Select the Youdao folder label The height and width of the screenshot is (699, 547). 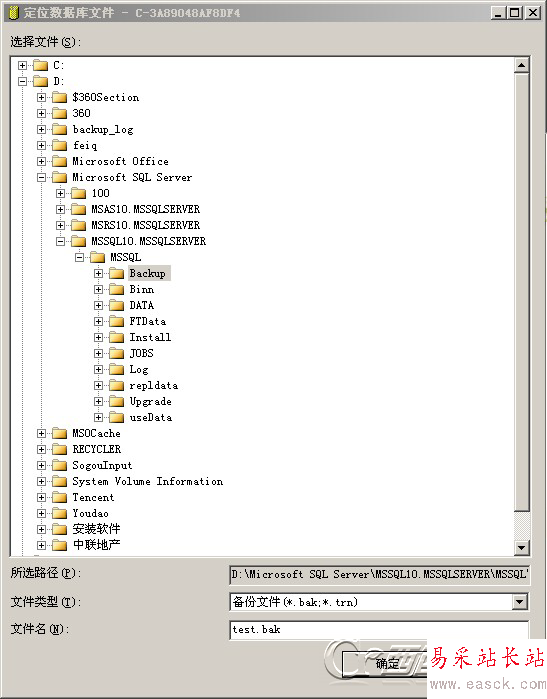tap(90, 514)
